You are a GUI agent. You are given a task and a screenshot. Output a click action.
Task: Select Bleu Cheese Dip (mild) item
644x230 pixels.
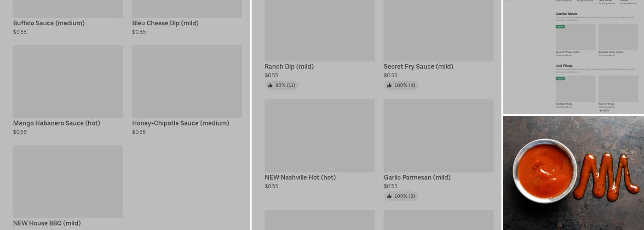pyautogui.click(x=165, y=23)
